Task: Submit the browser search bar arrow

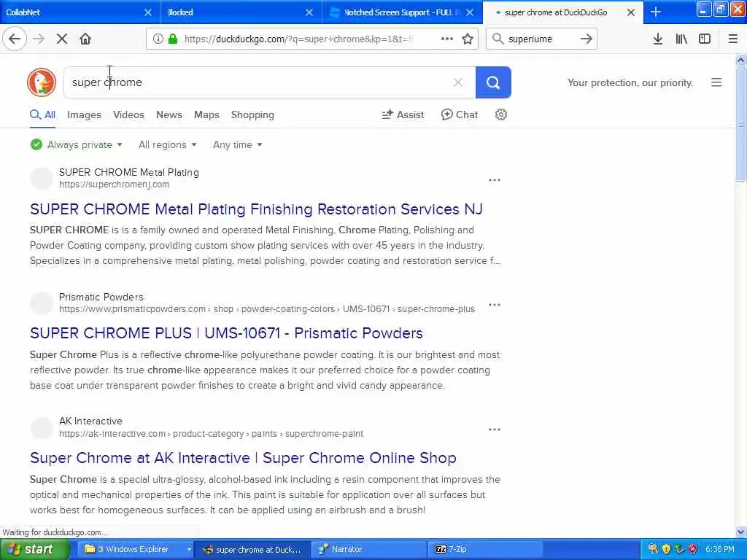Action: pyautogui.click(x=587, y=39)
